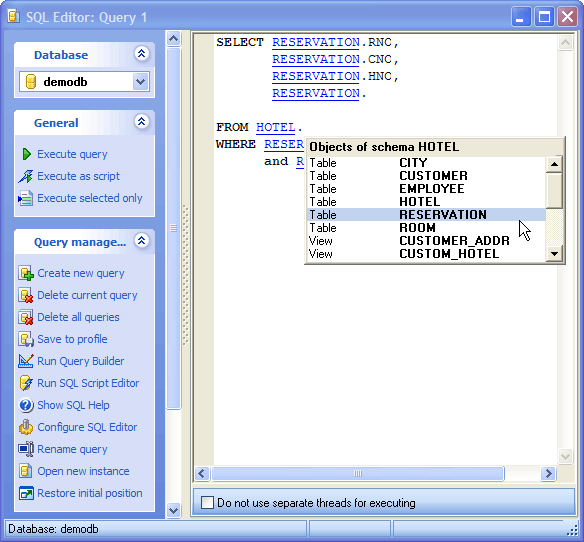This screenshot has height=542, width=584.
Task: Click the Open new instance icon
Action: click(26, 471)
